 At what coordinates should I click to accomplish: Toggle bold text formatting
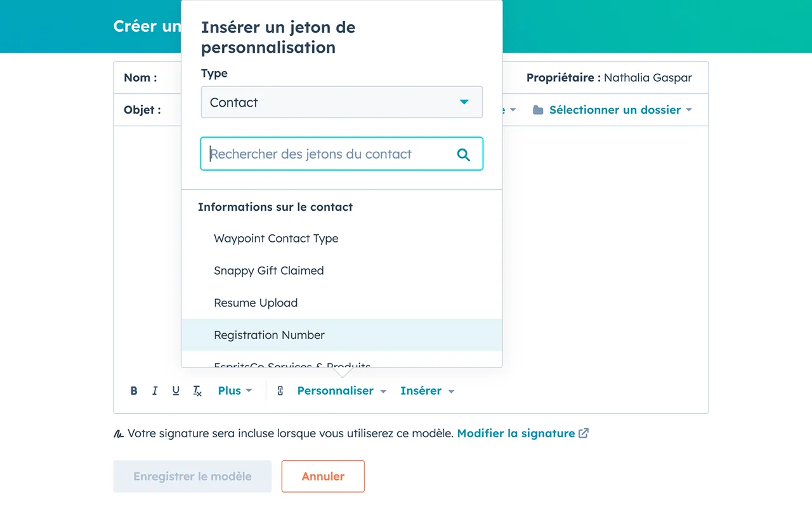(x=134, y=391)
